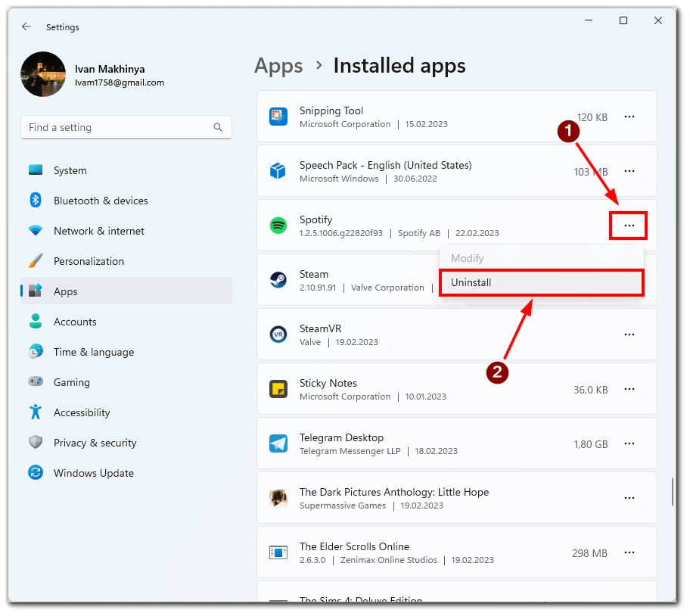This screenshot has width=690, height=616.
Task: Choose Uninstall from the context menu
Action: (542, 283)
